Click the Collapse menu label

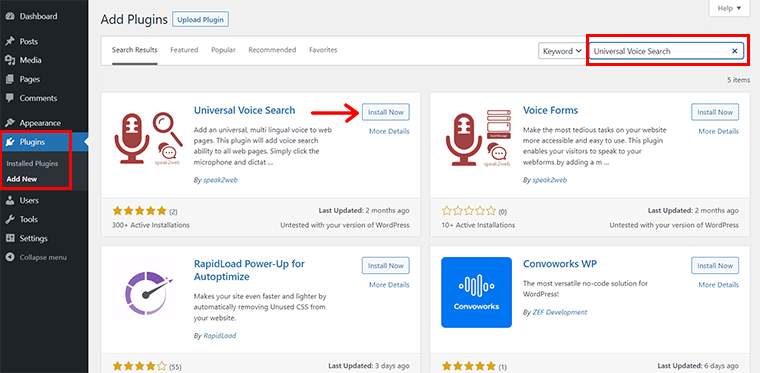click(43, 258)
